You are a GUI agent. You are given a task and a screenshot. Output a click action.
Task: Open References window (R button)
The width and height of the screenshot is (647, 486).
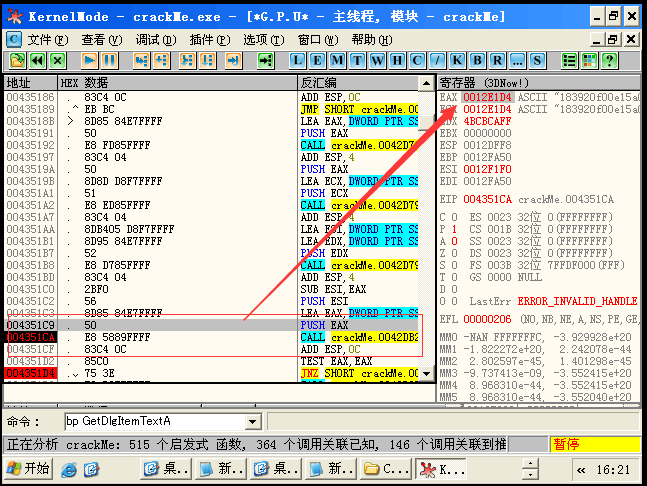pyautogui.click(x=497, y=61)
